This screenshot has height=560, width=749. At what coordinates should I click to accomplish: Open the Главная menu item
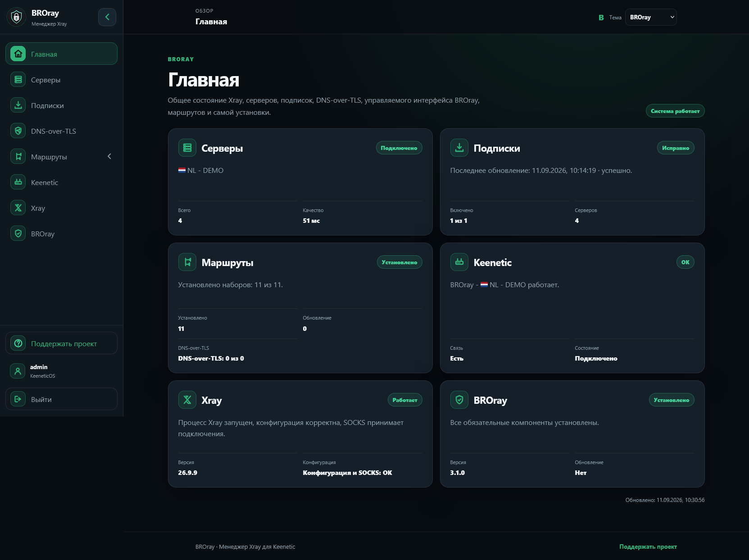61,54
